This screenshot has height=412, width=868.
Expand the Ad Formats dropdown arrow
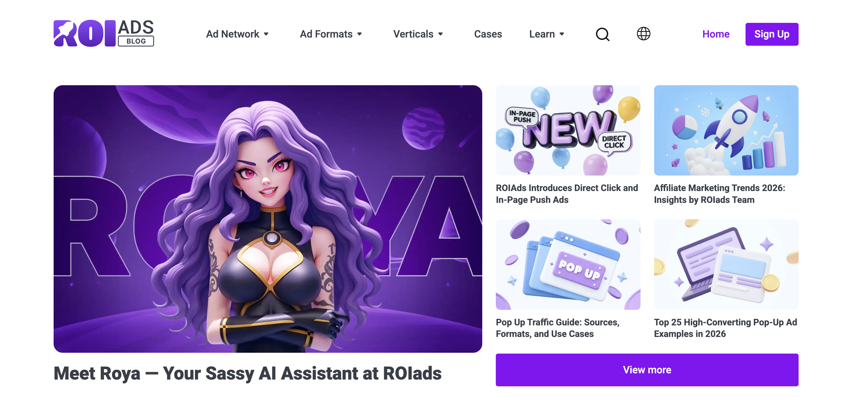tap(360, 34)
